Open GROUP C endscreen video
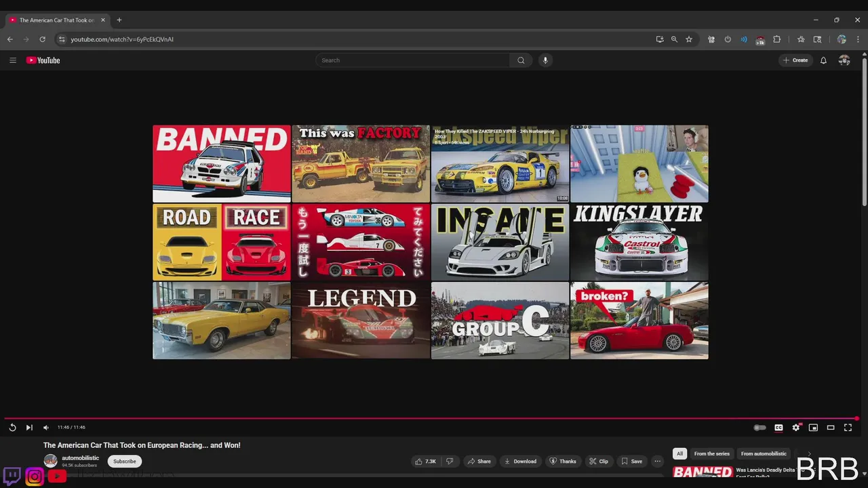Viewport: 868px width, 488px height. (x=500, y=321)
